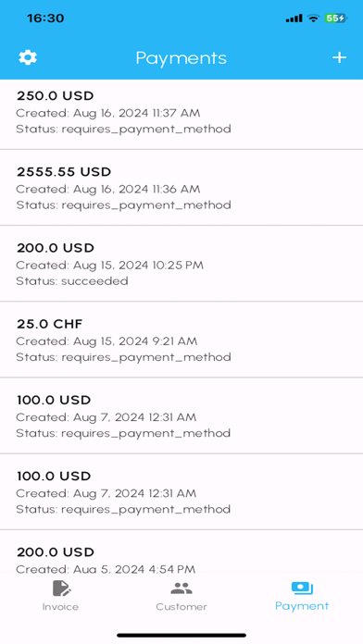Viewport: 363px width, 644px height.
Task: Tap the cellular signal bars icon
Action: (294, 19)
